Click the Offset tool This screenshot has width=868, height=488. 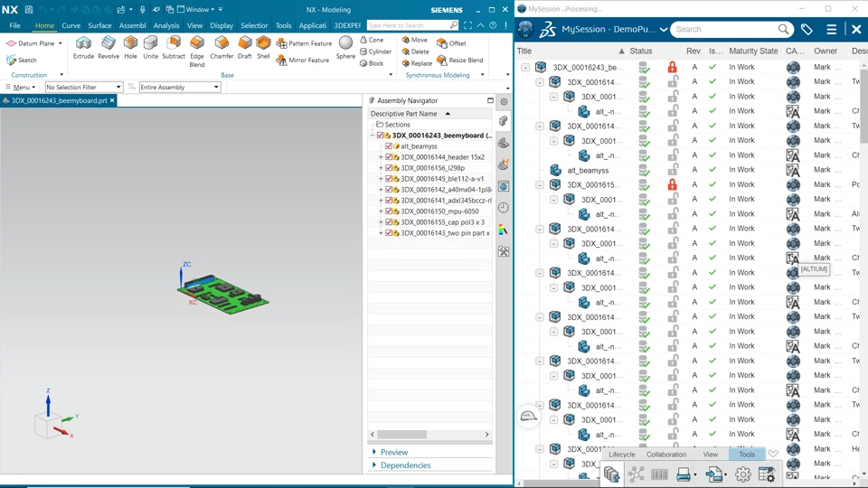point(452,43)
